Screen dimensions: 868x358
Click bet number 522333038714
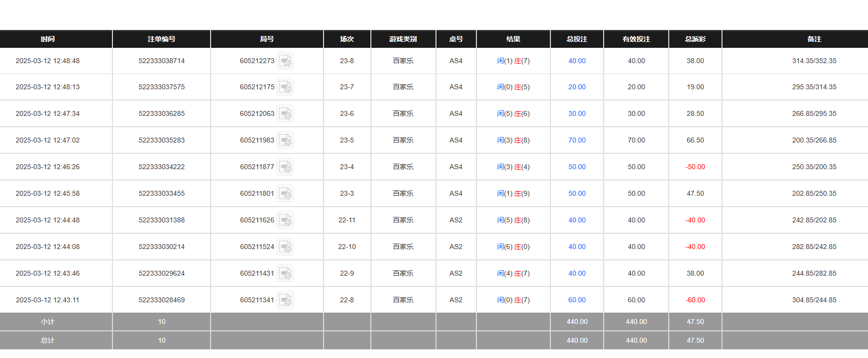(161, 61)
